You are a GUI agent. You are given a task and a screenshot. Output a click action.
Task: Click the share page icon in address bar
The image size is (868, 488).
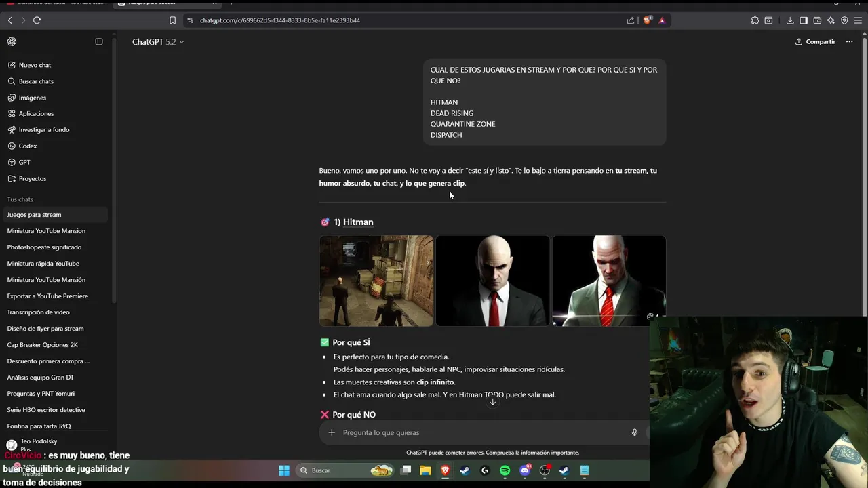point(631,20)
